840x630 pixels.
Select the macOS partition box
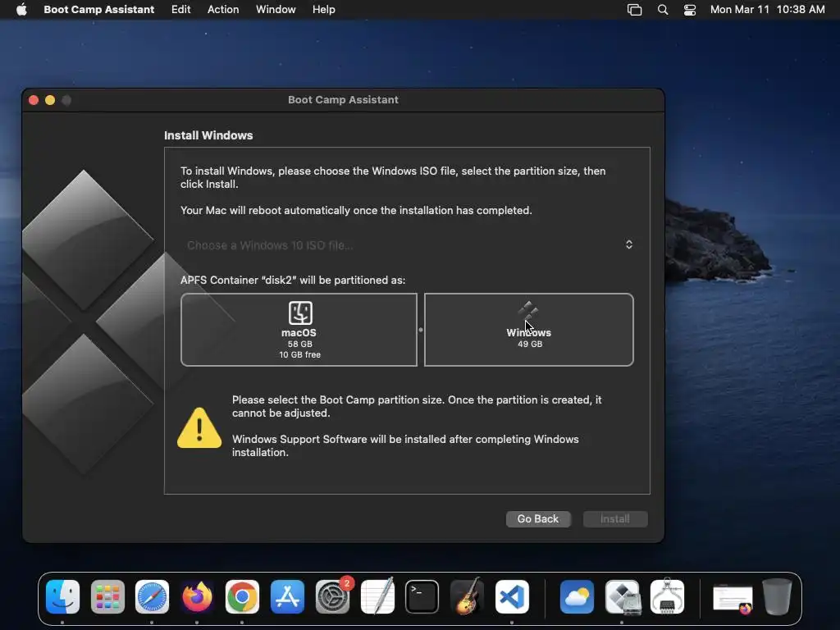[x=299, y=330]
